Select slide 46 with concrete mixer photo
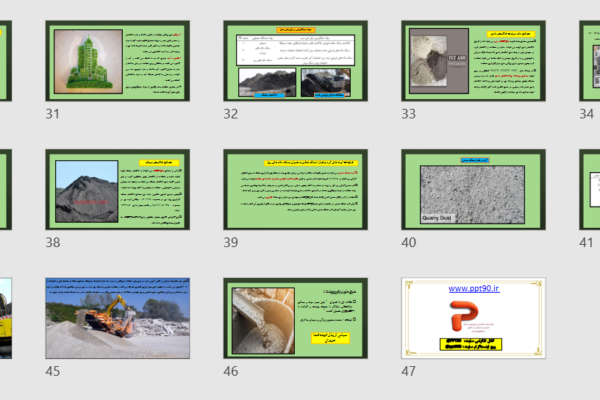This screenshot has width=600, height=400. coord(295,318)
